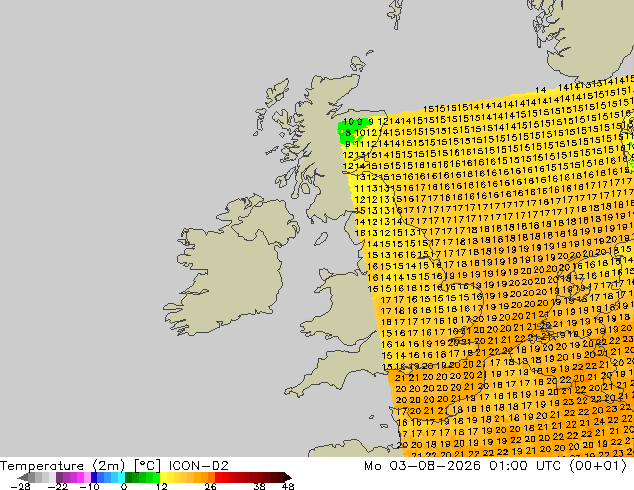Click the legend label '48'
This screenshot has height=490, width=634.
(x=288, y=486)
